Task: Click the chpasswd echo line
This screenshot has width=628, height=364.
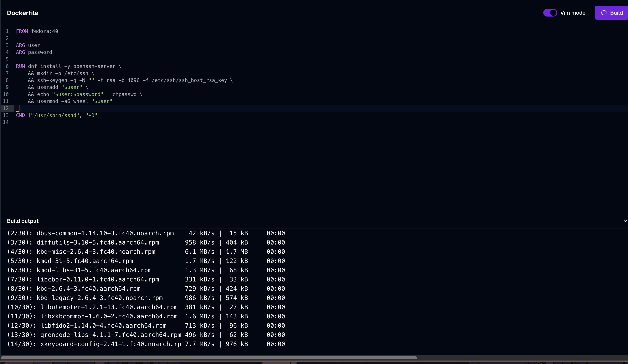Action: (x=85, y=94)
